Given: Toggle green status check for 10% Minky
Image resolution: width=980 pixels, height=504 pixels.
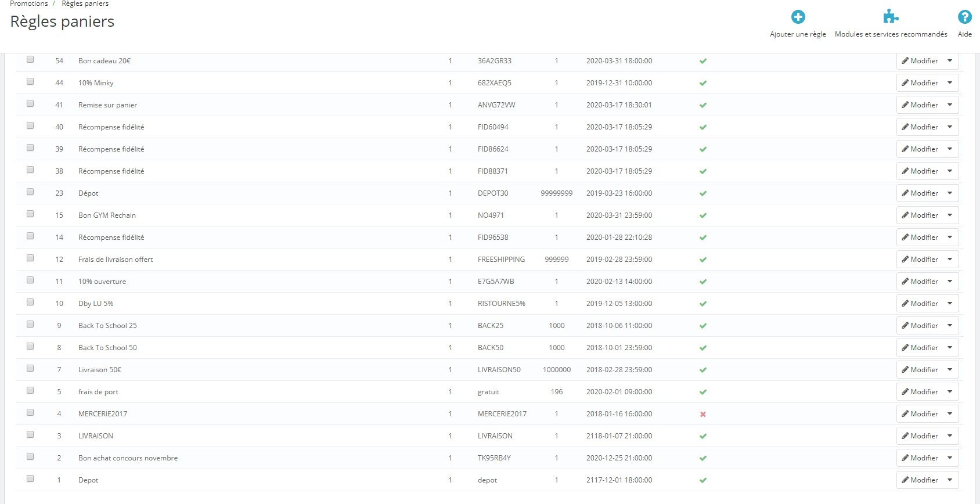Looking at the screenshot, I should click(x=703, y=83).
